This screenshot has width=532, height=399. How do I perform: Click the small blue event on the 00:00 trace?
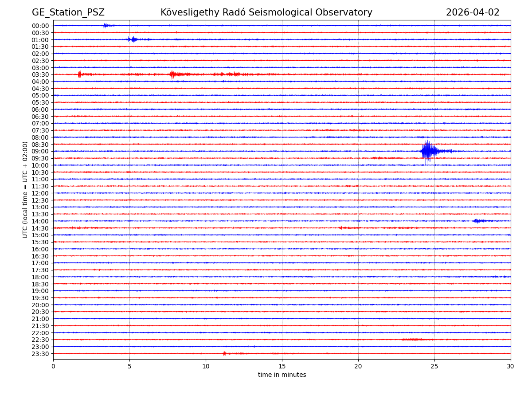point(105,26)
